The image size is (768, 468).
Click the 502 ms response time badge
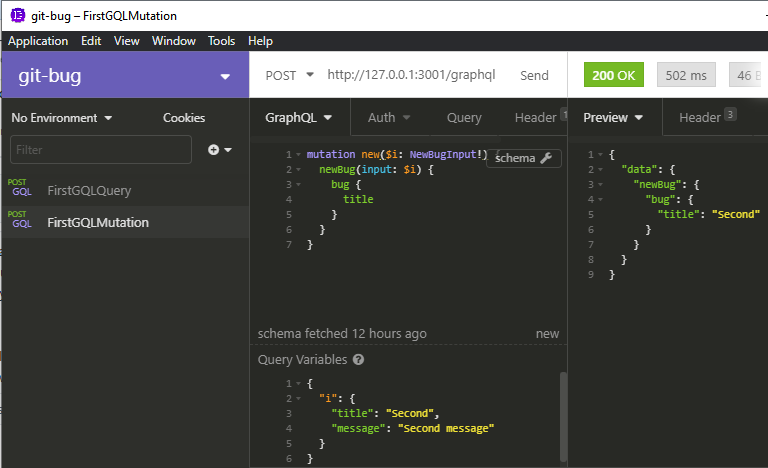pyautogui.click(x=686, y=75)
